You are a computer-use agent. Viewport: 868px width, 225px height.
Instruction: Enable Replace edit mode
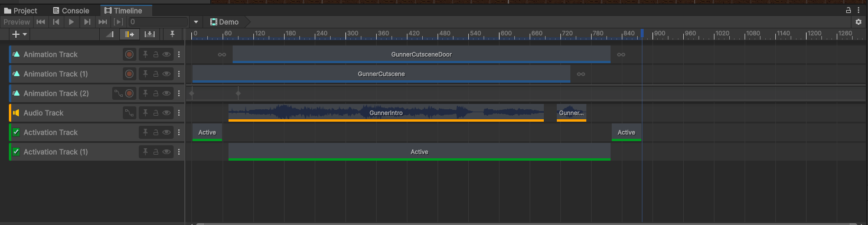(149, 34)
